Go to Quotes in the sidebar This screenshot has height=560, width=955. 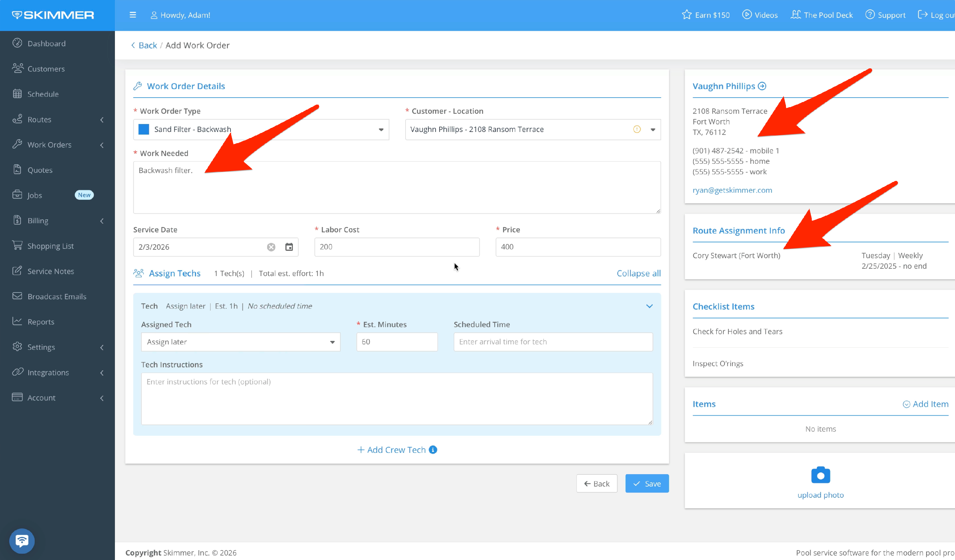tap(40, 170)
